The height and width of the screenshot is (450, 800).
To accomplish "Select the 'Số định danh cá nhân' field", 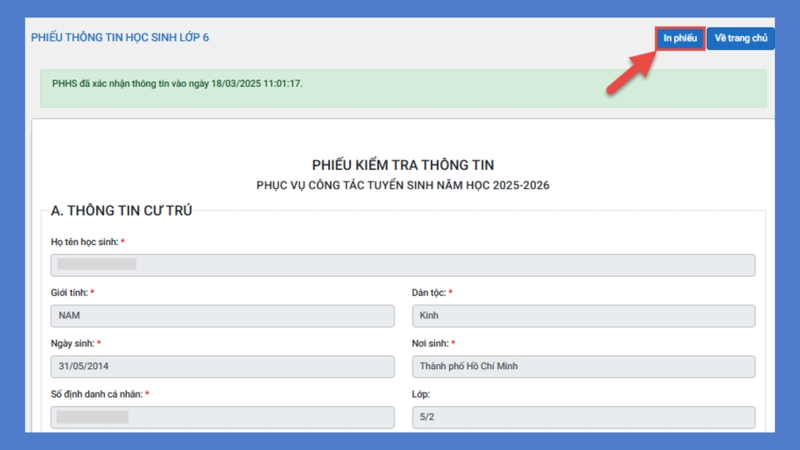I will [222, 417].
